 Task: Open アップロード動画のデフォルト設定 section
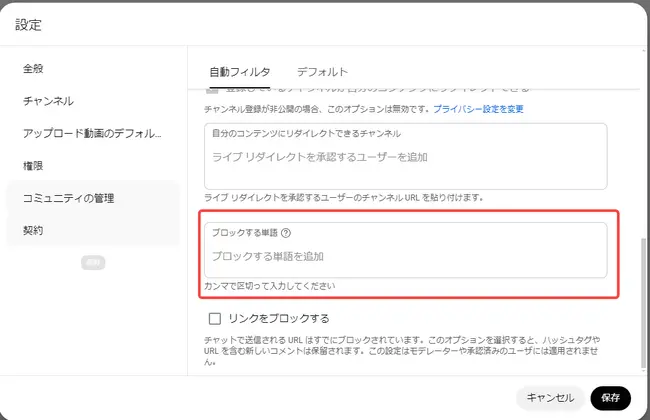tap(92, 133)
